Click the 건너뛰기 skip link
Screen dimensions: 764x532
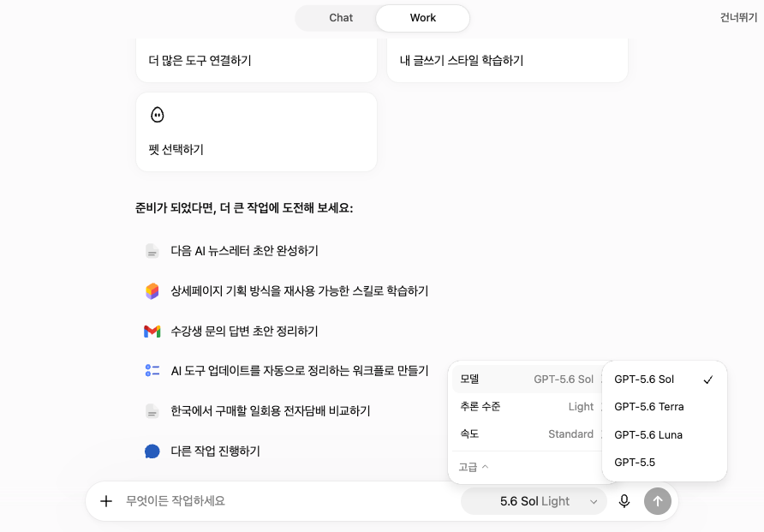pos(738,17)
